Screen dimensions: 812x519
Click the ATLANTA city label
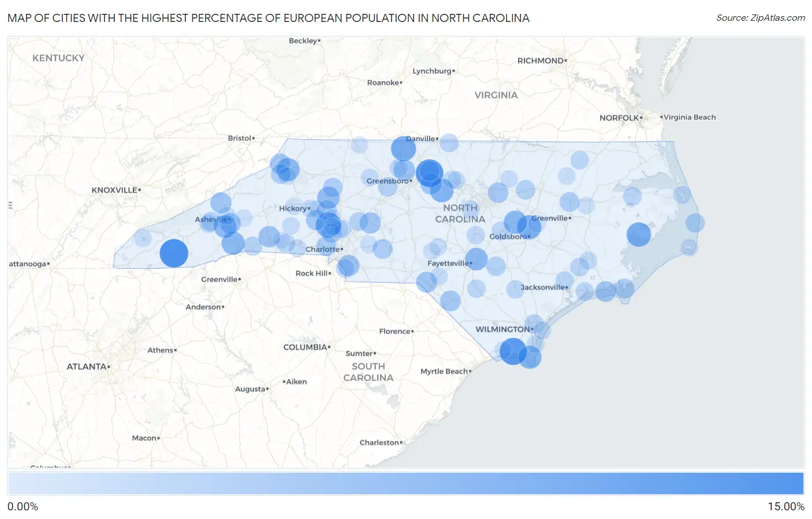click(x=87, y=367)
